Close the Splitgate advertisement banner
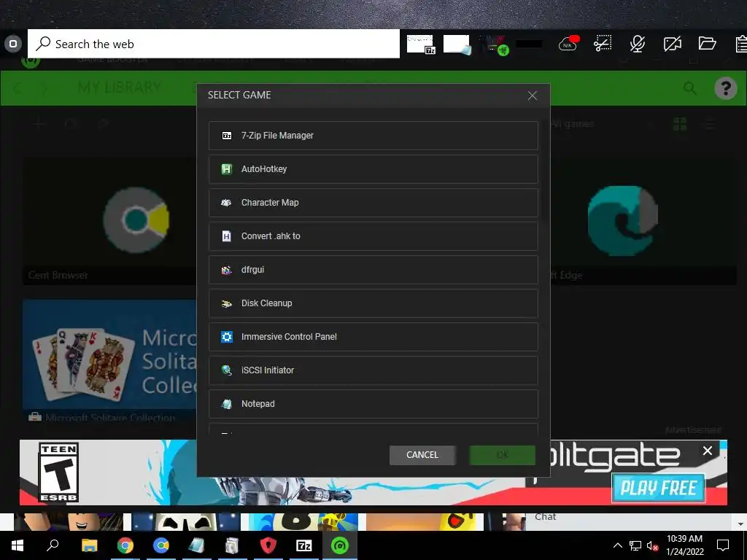 click(x=708, y=451)
